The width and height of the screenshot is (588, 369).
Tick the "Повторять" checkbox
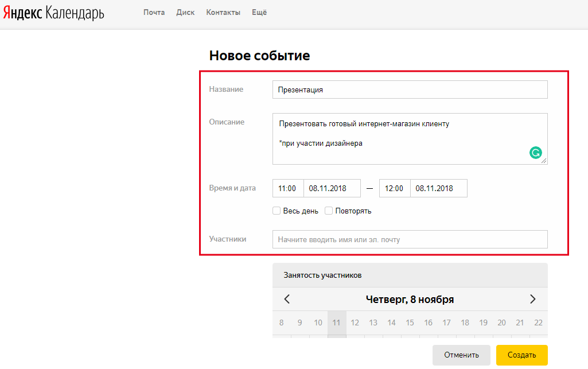[x=329, y=211]
